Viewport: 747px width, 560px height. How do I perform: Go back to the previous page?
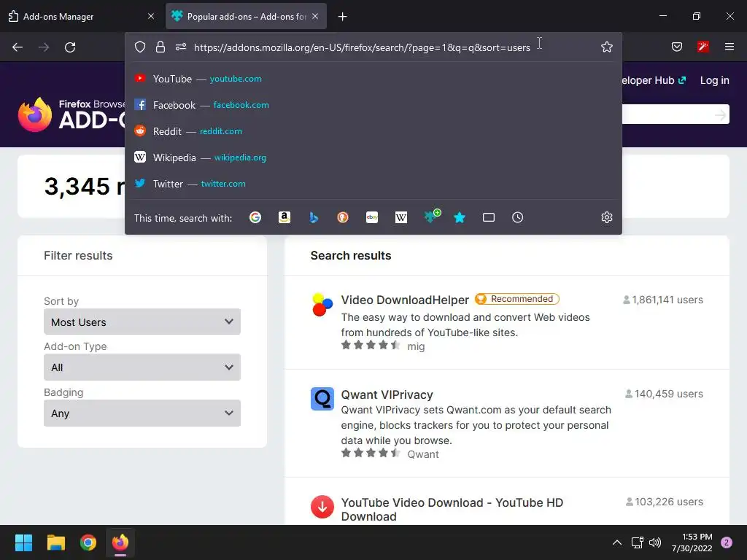point(18,47)
